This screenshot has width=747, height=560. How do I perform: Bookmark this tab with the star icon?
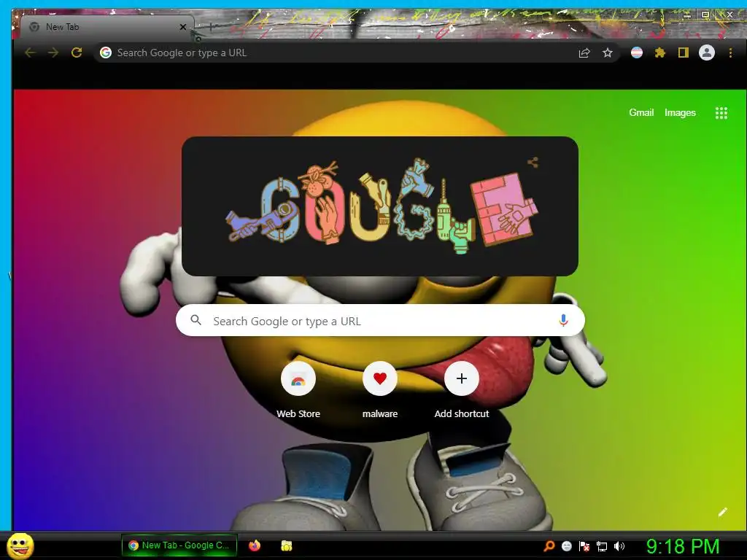(x=608, y=52)
